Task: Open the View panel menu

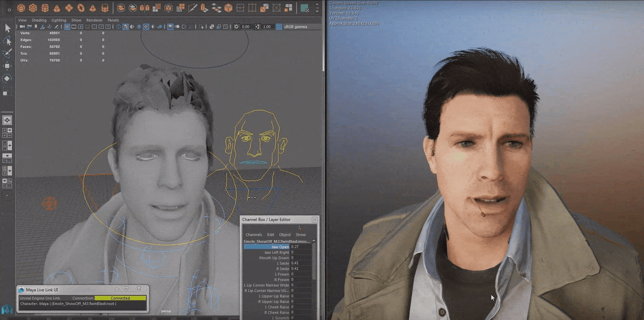Action: tap(22, 20)
